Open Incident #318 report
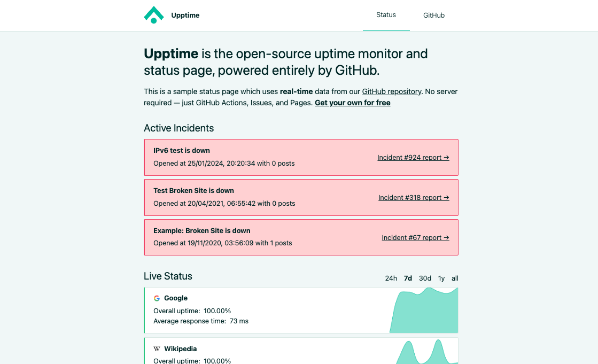The height and width of the screenshot is (364, 598). coord(413,197)
